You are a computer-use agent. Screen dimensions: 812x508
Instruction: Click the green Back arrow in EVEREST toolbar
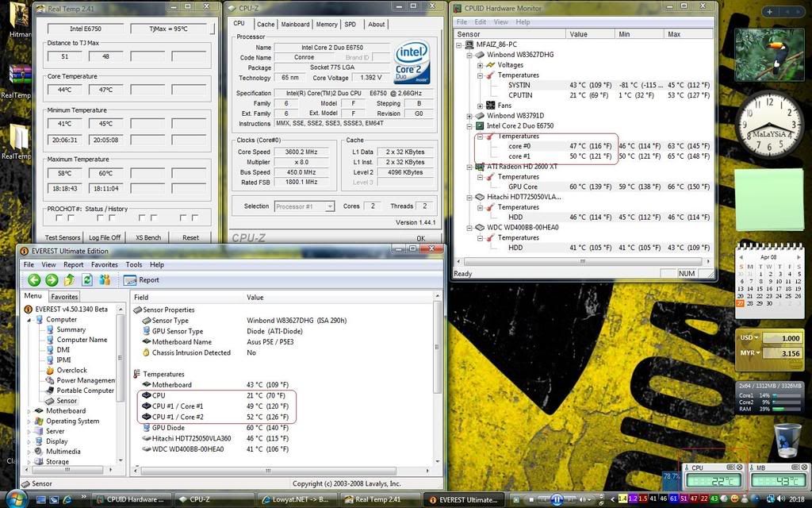(34, 279)
